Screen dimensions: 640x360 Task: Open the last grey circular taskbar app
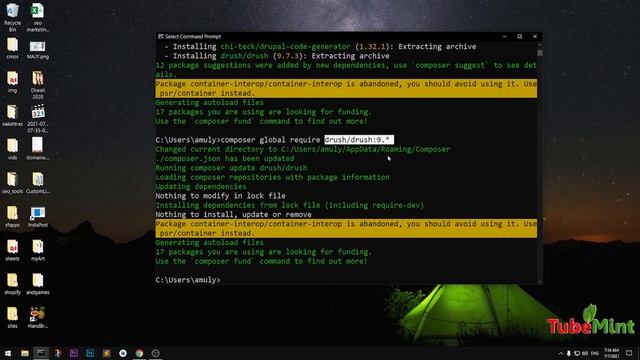pos(156,353)
